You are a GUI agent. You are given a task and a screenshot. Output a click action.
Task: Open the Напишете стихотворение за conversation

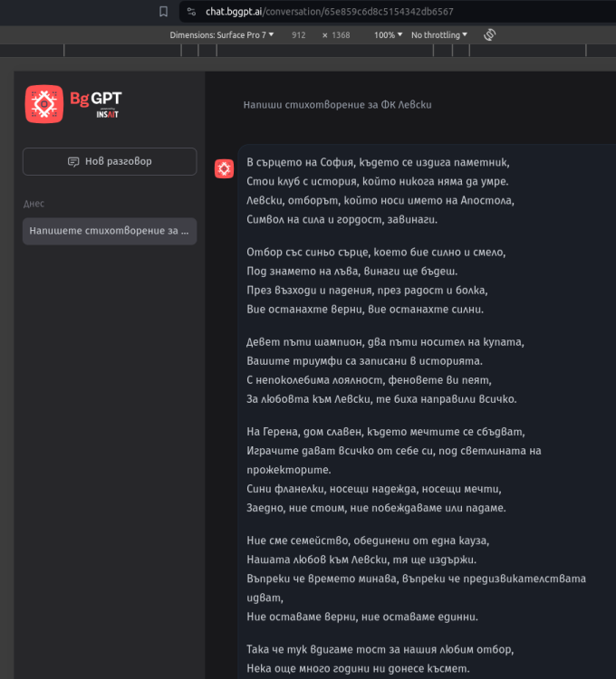click(x=110, y=231)
